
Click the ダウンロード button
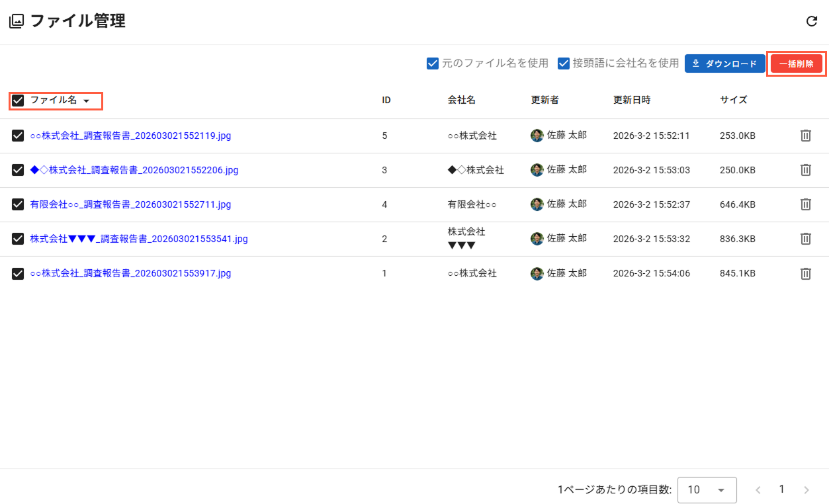click(x=724, y=63)
